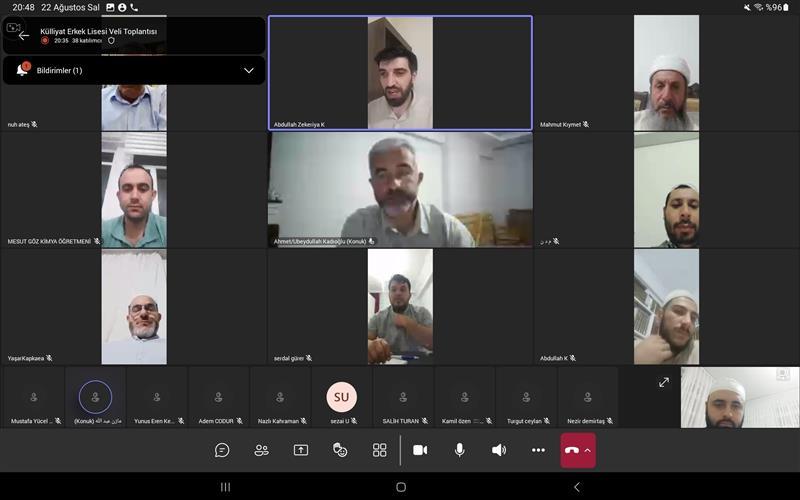Toggle the microphone mute
Image resolution: width=800 pixels, height=500 pixels.
click(x=459, y=450)
